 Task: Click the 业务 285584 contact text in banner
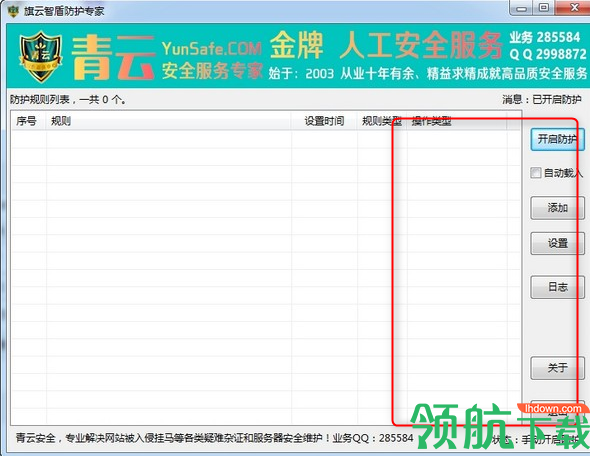pos(545,37)
